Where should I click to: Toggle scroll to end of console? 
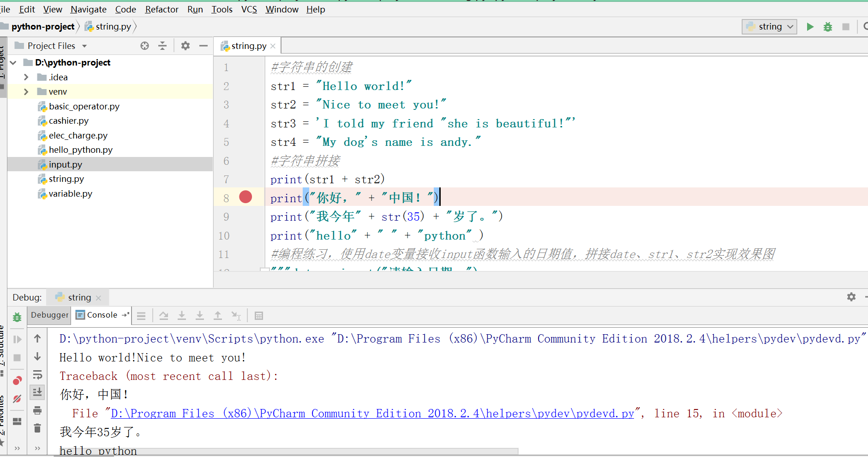click(x=37, y=392)
